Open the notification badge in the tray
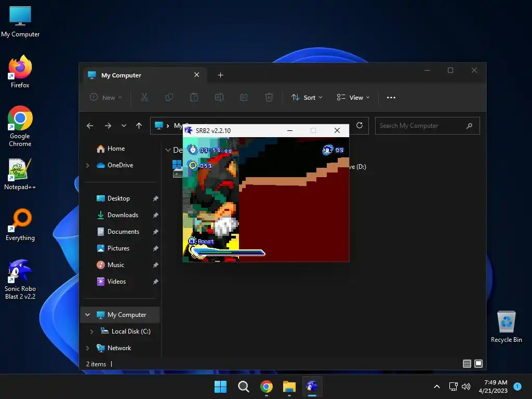This screenshot has width=532, height=399. point(517,387)
